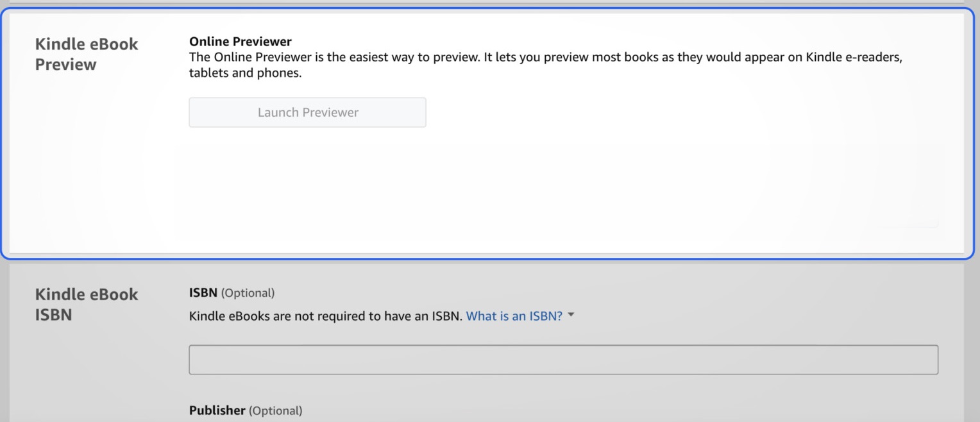
Task: Click the word "Preview" in left section heading
Action: (65, 65)
